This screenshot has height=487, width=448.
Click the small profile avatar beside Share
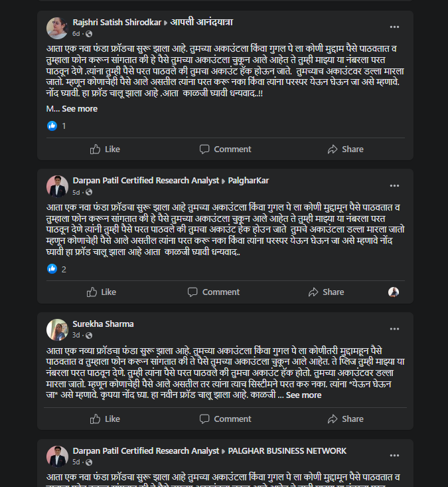point(394,292)
